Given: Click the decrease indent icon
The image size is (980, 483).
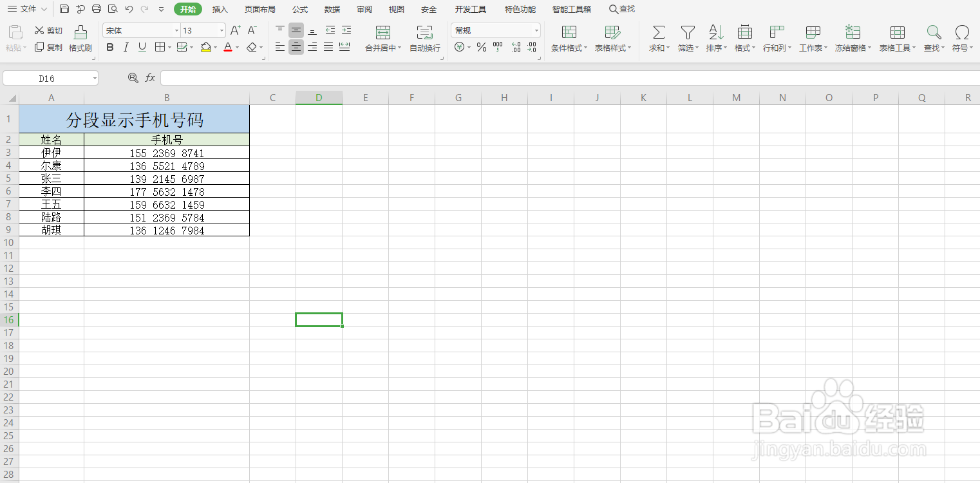Looking at the screenshot, I should click(330, 30).
